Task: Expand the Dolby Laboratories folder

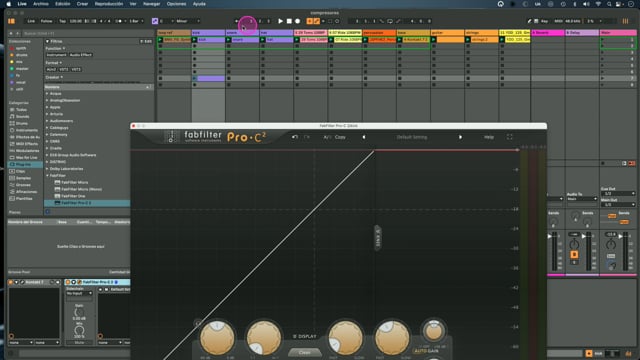Action: point(47,169)
